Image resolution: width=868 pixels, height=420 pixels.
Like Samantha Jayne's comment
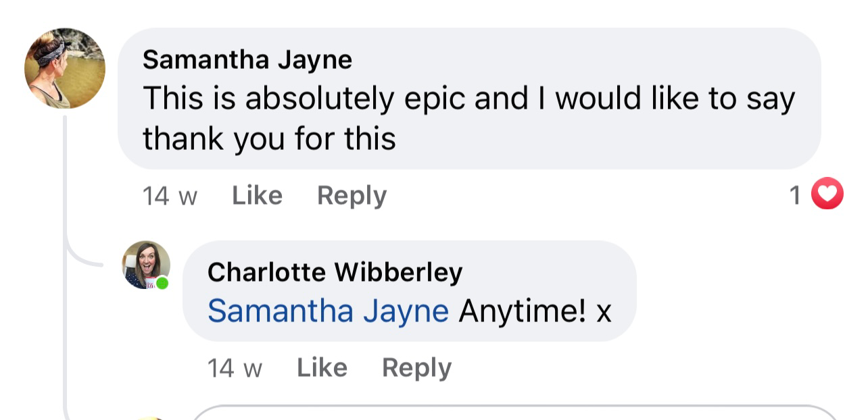tap(257, 196)
